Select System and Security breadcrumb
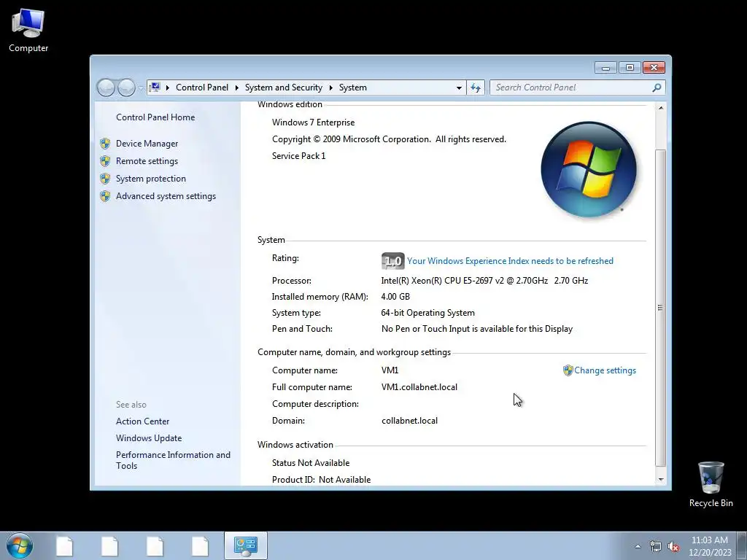This screenshot has width=747, height=560. click(x=284, y=87)
